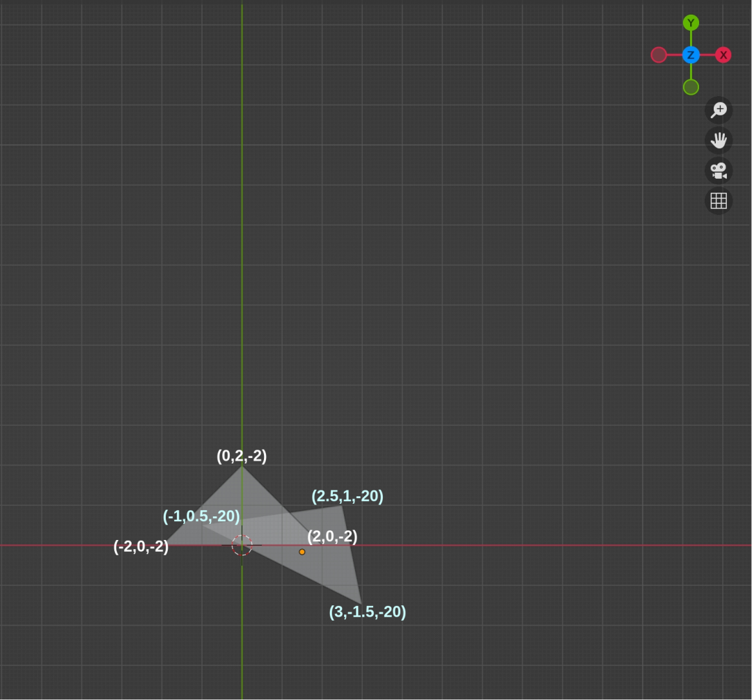This screenshot has height=700, width=752.
Task: Click the vertex label (2,0,-2)
Action: click(x=331, y=537)
